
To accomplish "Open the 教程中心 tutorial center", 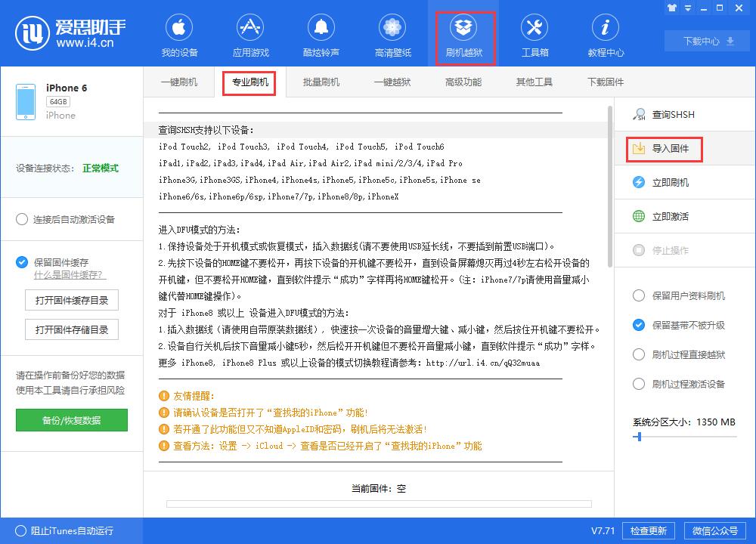I will (606, 34).
